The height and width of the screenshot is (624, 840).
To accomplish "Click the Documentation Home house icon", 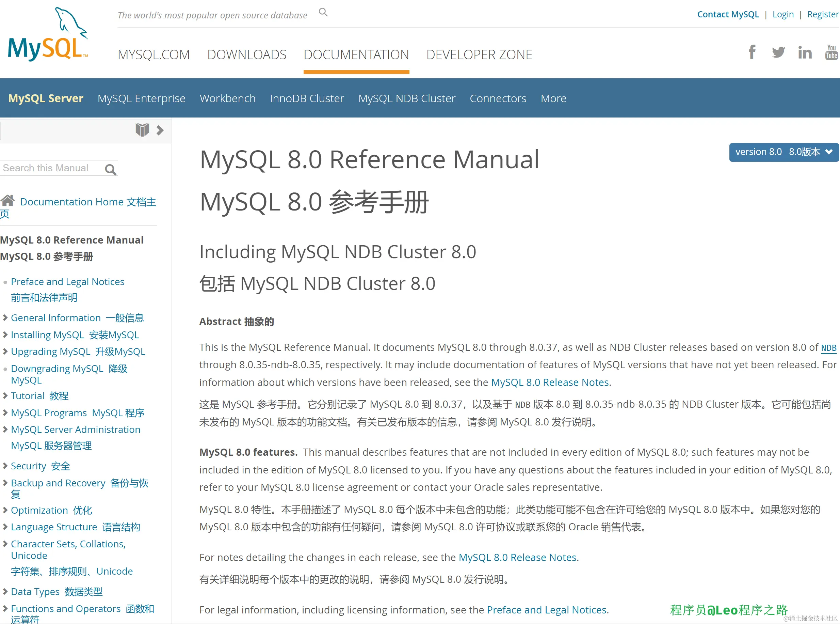I will pos(7,201).
